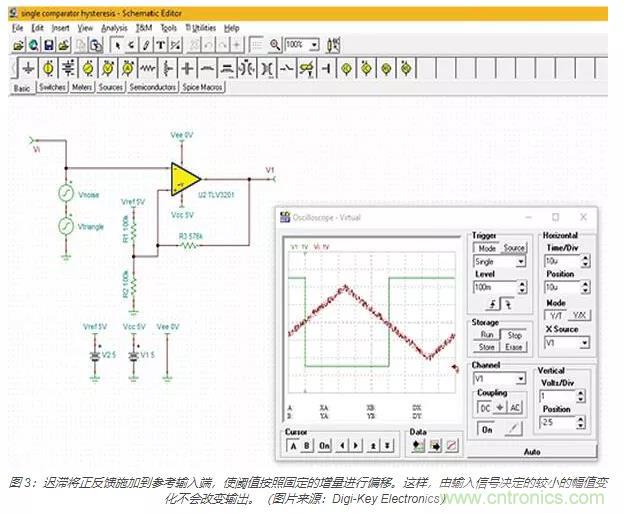This screenshot has width=624, height=513.
Task: Open the Analysis menu
Action: pos(114,28)
